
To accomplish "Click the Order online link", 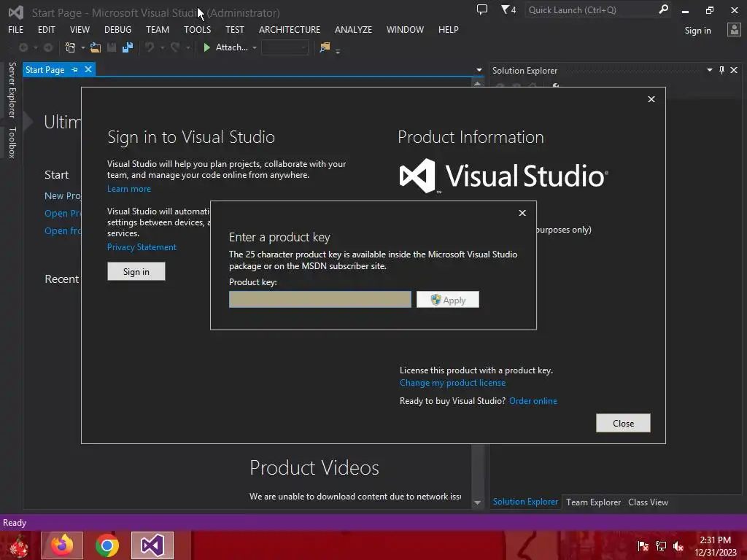I will (533, 400).
